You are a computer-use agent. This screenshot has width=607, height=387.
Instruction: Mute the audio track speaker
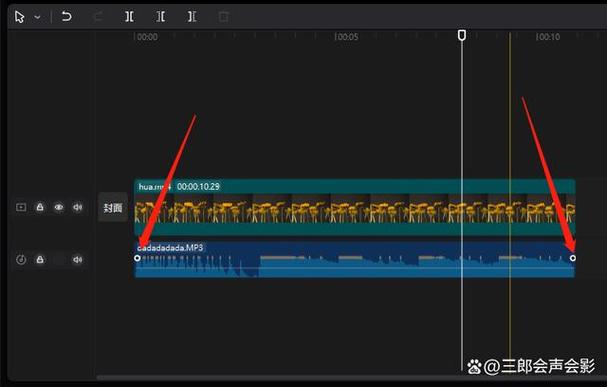(x=77, y=260)
